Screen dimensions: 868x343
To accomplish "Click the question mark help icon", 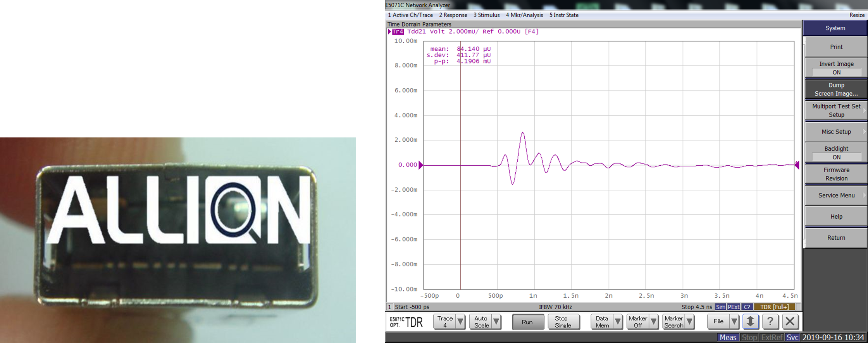I will click(770, 321).
